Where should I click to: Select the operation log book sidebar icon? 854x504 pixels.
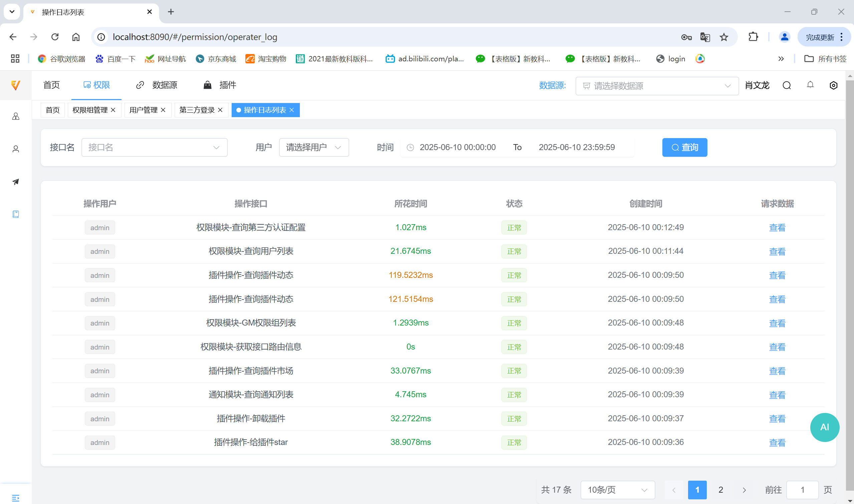16,214
